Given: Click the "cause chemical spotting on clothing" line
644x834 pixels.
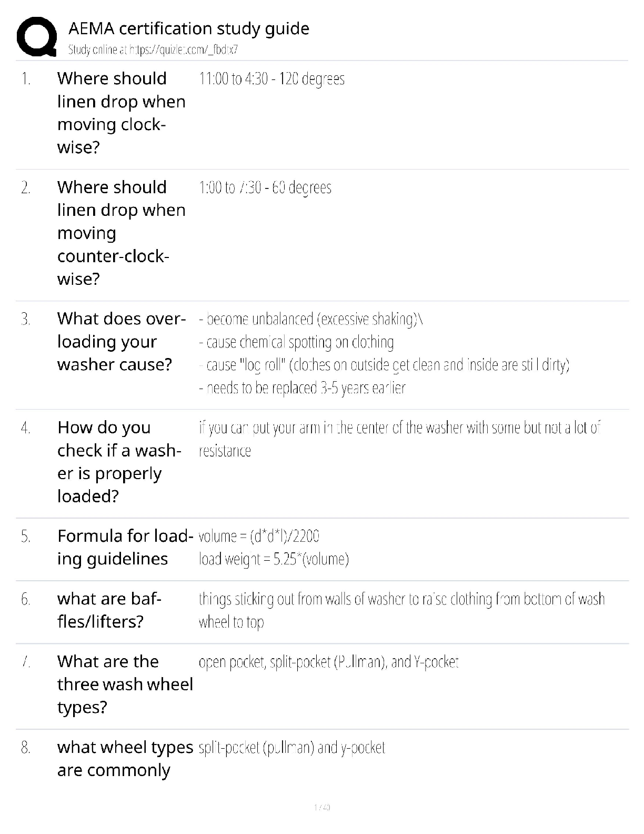Looking at the screenshot, I should click(x=296, y=342).
